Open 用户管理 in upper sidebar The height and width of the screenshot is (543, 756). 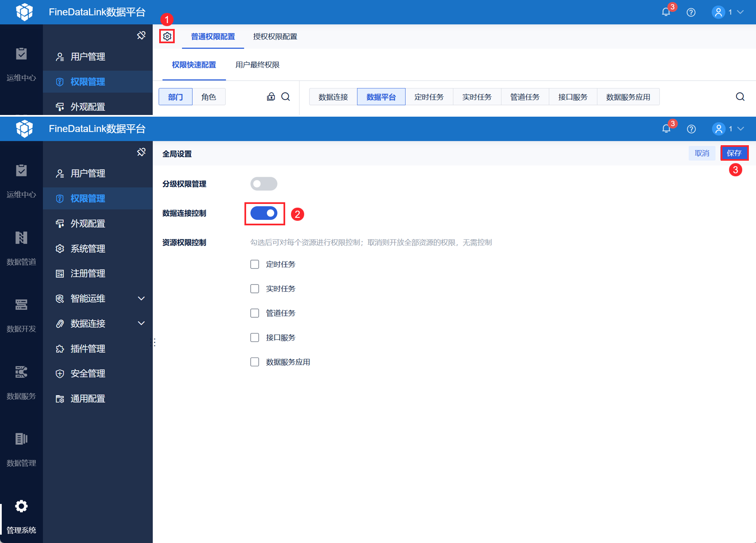coord(98,57)
